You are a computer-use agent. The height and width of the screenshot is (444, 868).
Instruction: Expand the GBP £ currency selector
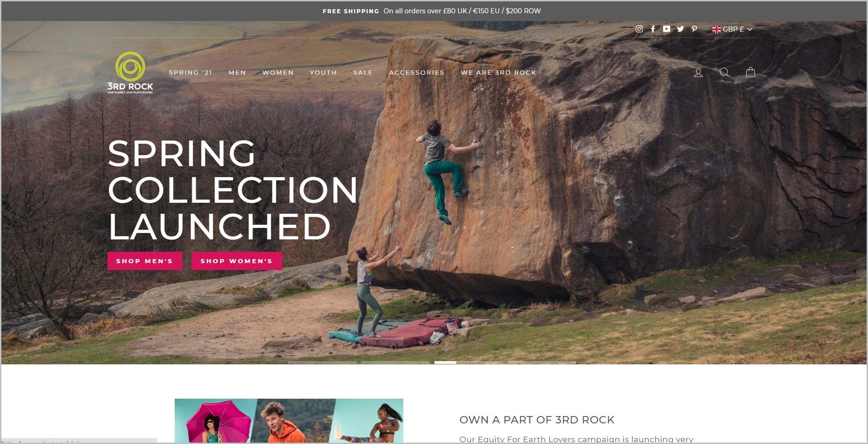pyautogui.click(x=732, y=29)
